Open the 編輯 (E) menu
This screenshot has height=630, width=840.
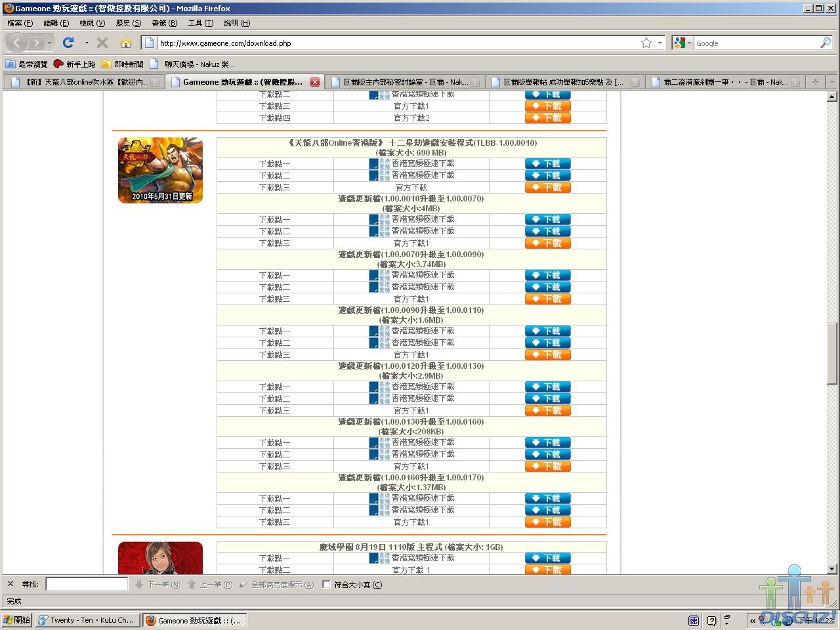coord(56,23)
